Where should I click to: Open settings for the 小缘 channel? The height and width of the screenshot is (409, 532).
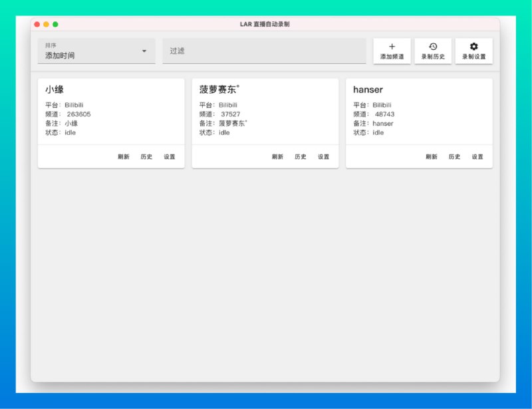(169, 157)
